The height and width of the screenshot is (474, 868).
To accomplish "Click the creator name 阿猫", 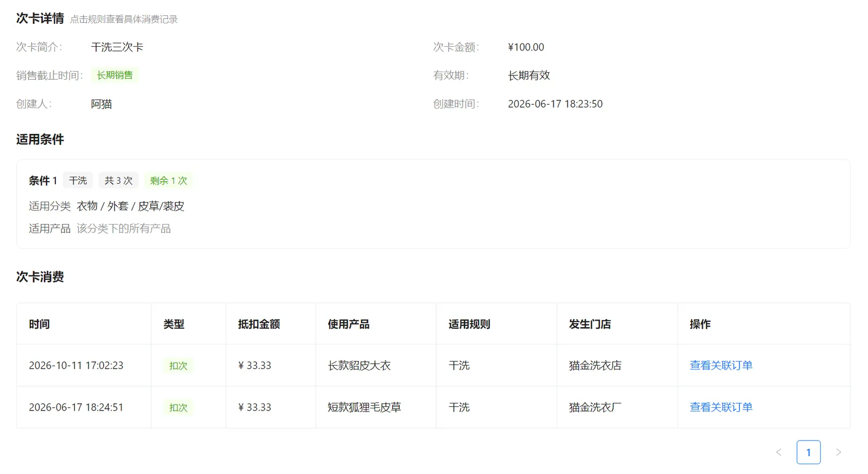I will point(101,104).
